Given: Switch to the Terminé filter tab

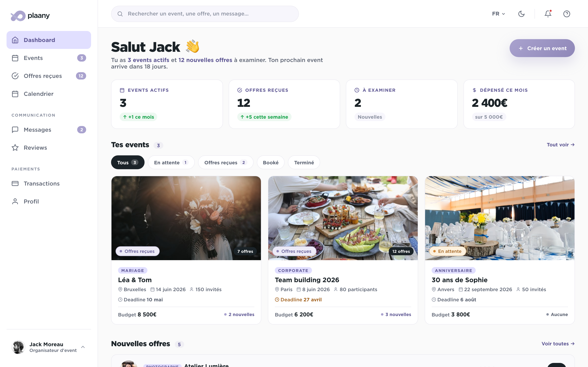Looking at the screenshot, I should point(304,162).
